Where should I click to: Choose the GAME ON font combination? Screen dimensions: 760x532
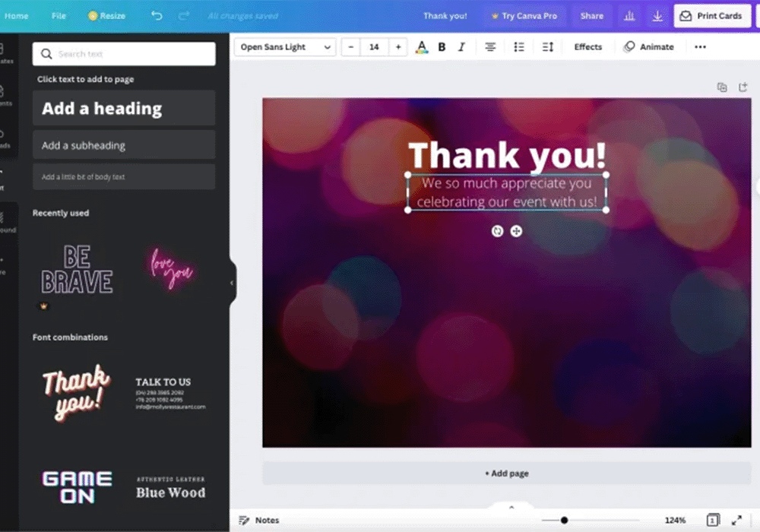77,487
